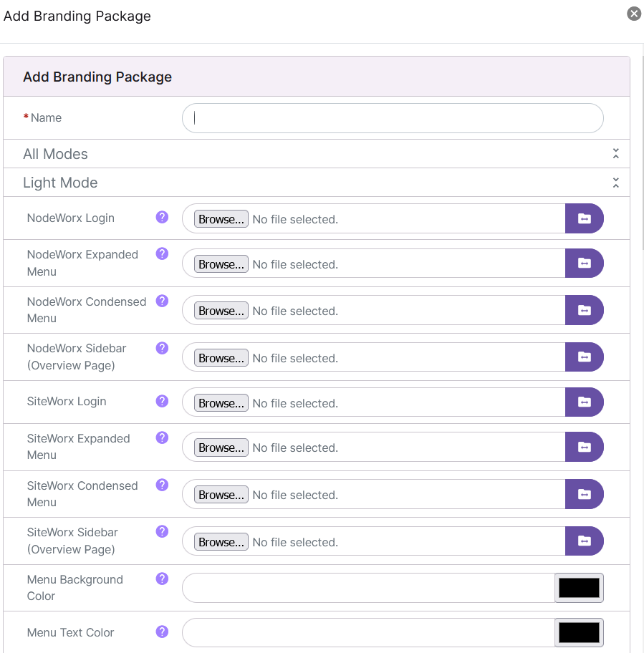Click Browse for NodeWorx Login image
644x653 pixels.
221,219
